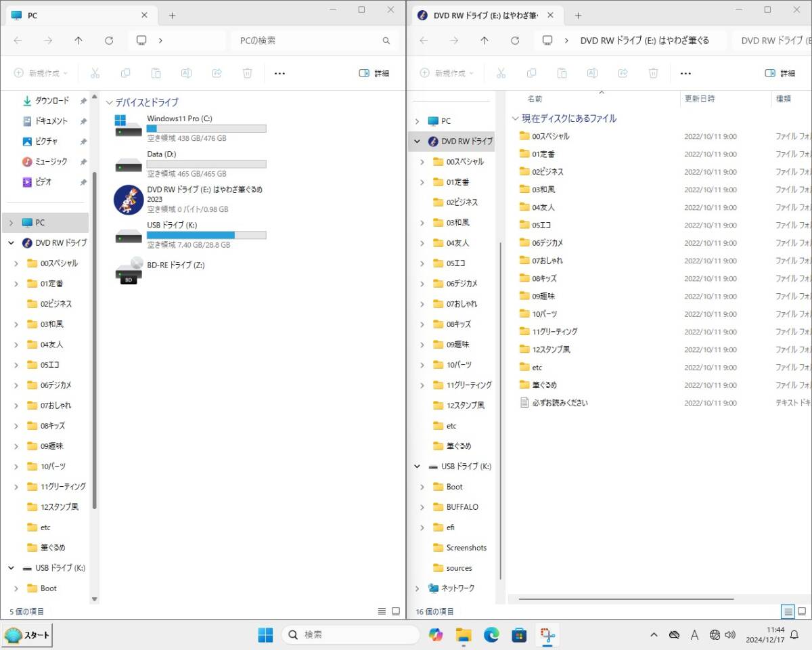This screenshot has width=812, height=650.
Task: Toggle 詳細 details pane in PC window
Action: click(x=374, y=73)
